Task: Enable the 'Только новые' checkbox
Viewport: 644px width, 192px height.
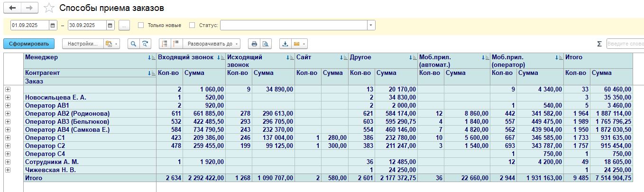Action: [x=141, y=25]
